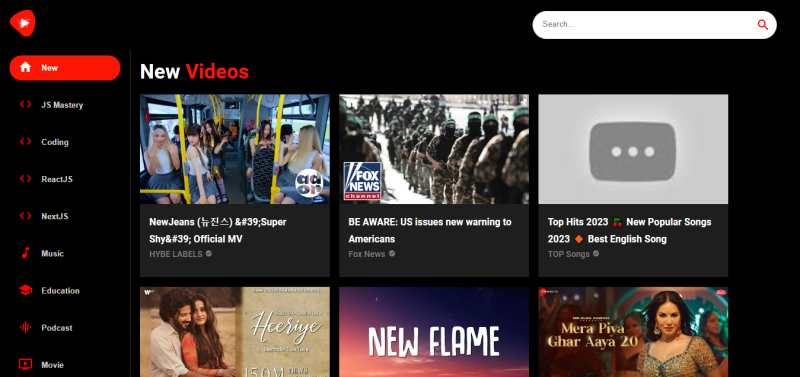Click the code icon beside JS Mastery
Screen dimensions: 800x377
click(25, 105)
